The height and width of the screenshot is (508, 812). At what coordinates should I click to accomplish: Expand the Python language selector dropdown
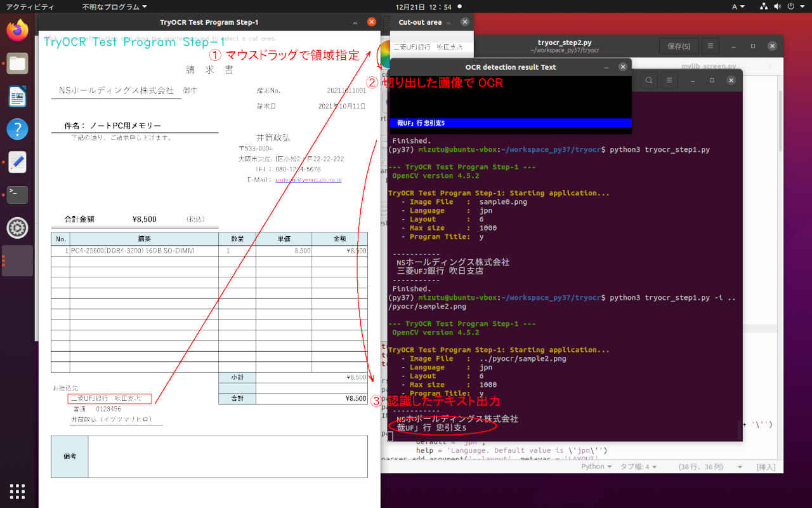(596, 467)
